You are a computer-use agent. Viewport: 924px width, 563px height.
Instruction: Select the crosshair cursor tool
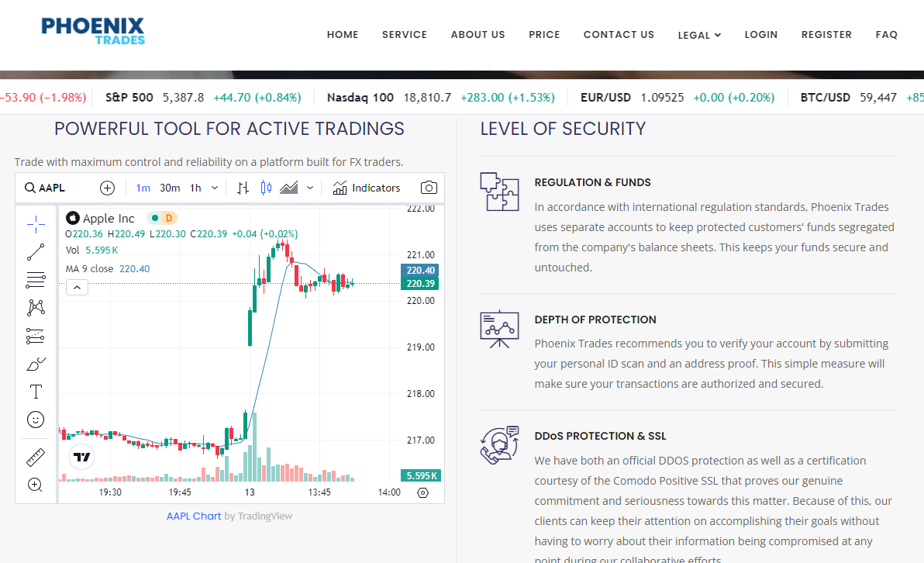click(36, 224)
